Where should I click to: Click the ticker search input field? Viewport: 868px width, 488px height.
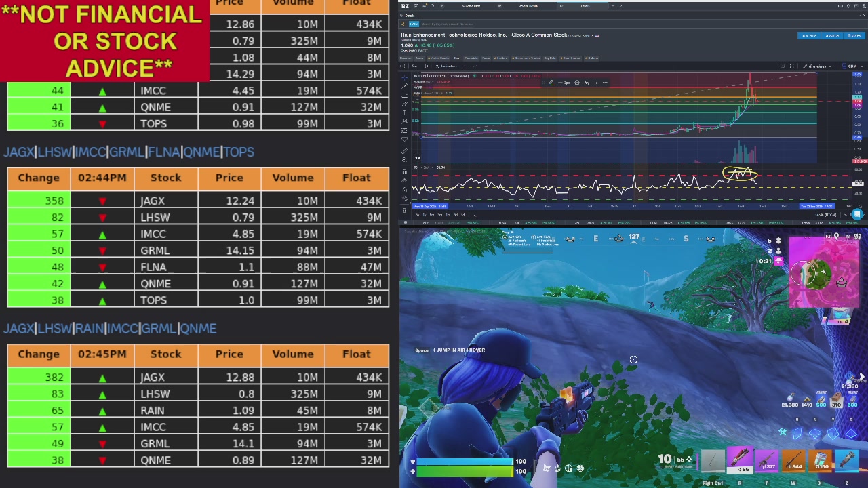pyautogui.click(x=448, y=24)
